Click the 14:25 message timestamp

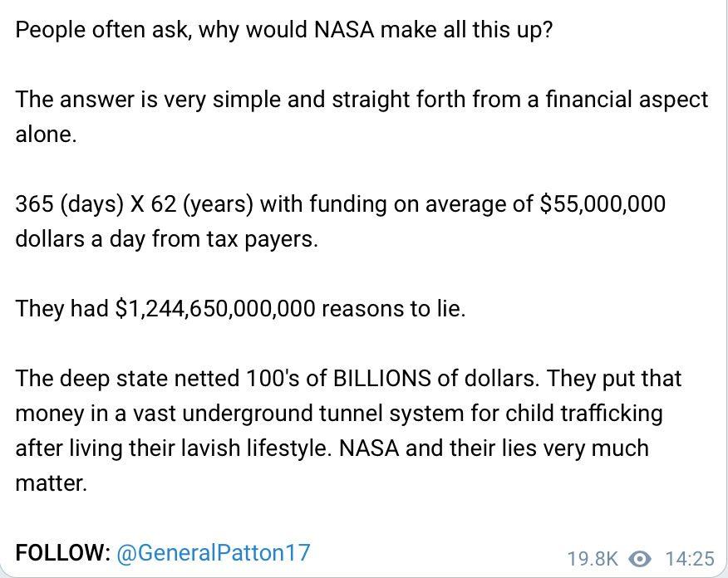[x=690, y=557]
